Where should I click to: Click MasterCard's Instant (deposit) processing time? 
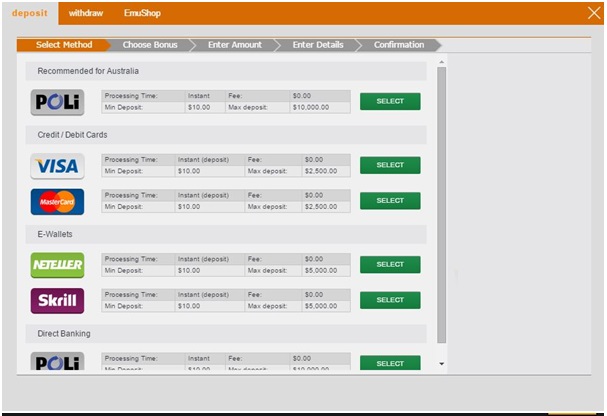pyautogui.click(x=203, y=195)
